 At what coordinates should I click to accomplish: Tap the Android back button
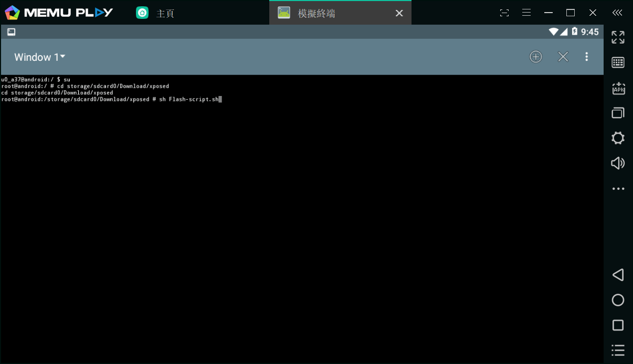618,275
